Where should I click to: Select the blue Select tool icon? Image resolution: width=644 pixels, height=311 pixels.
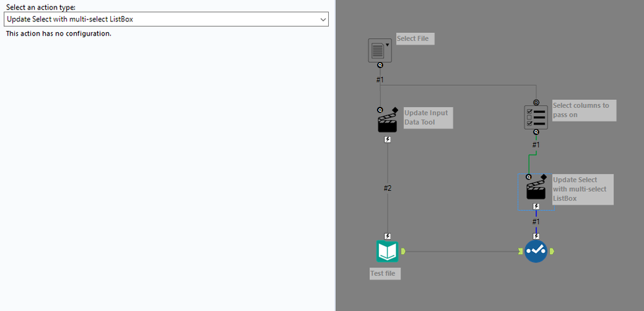[536, 251]
